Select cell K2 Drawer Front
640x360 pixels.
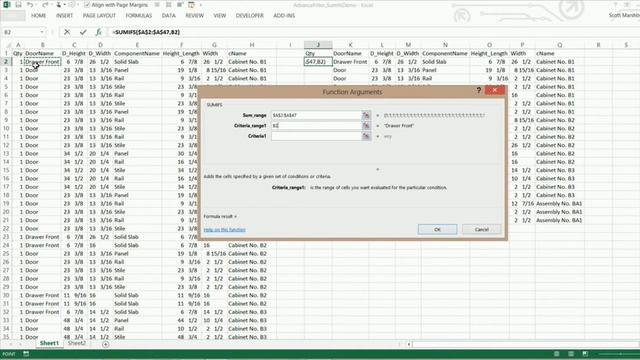pyautogui.click(x=350, y=62)
